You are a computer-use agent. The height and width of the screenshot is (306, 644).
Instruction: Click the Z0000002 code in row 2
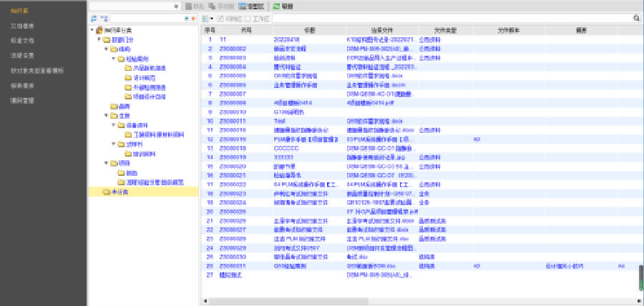click(x=233, y=49)
